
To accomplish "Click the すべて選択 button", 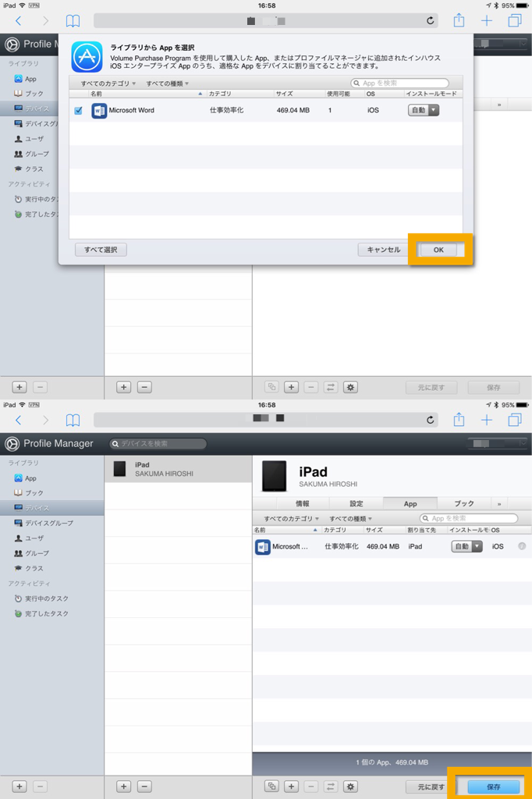I will tap(101, 250).
